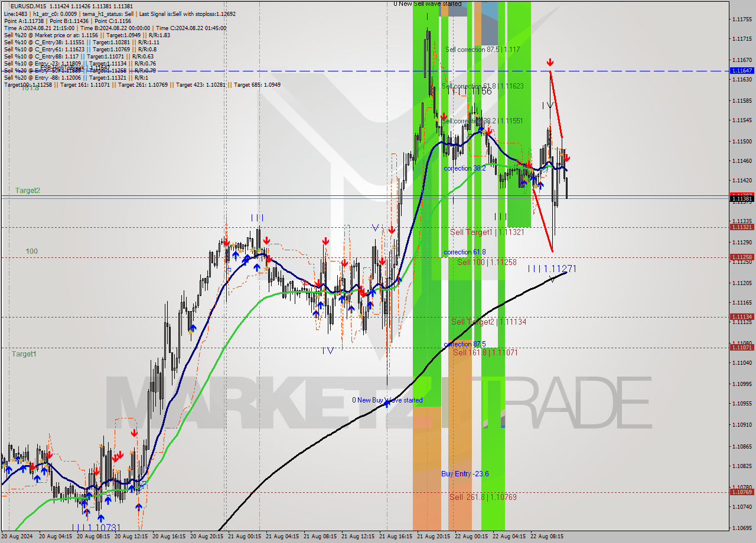Click blue arrow under 'New Buy Wave started'
Screen dimensions: 756x543
(387, 404)
